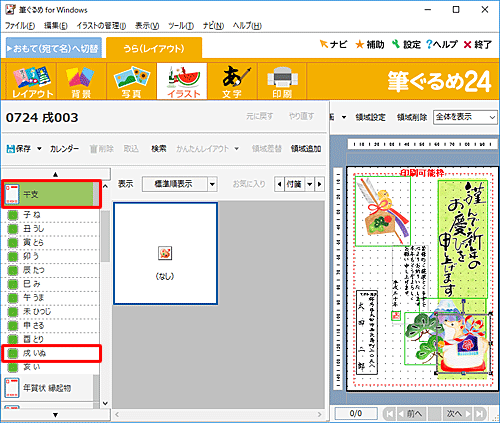Open the 付箋 dropdown arrow
The width and height of the screenshot is (500, 423).
click(309, 184)
